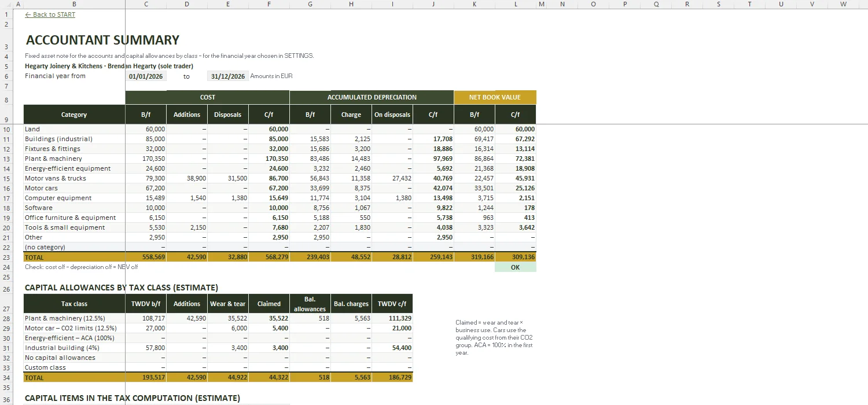Click Plant & machinery NBV c/f 72,381

(x=516, y=159)
